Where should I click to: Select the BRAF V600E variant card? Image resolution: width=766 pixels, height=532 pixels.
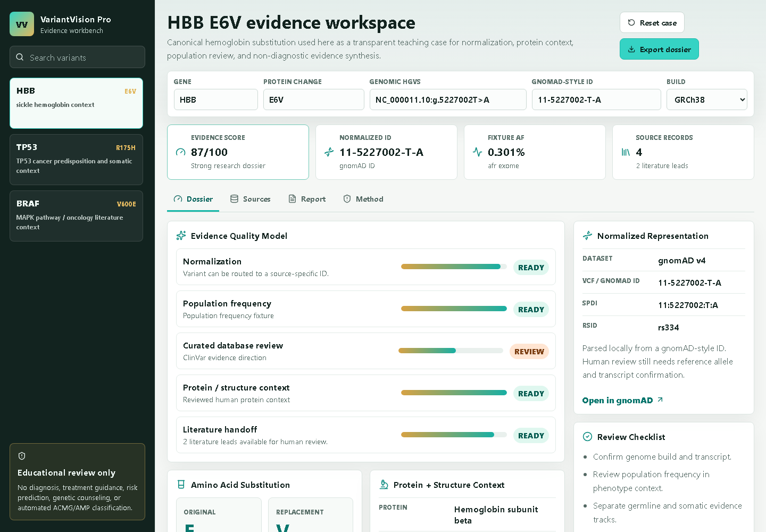pyautogui.click(x=76, y=216)
